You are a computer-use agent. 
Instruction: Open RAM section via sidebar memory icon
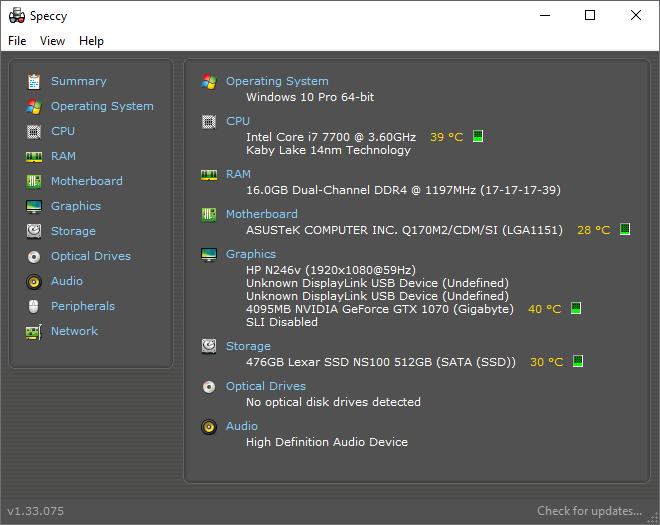click(x=34, y=157)
